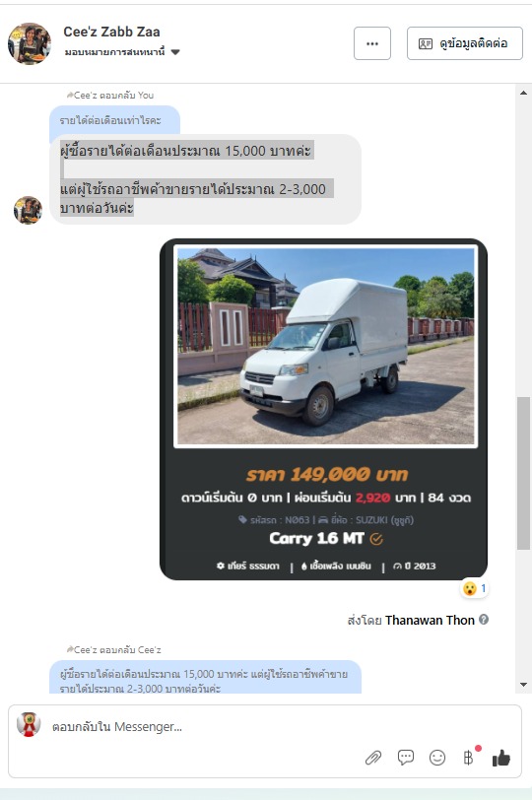Open the three-dot more options button

pyautogui.click(x=372, y=43)
